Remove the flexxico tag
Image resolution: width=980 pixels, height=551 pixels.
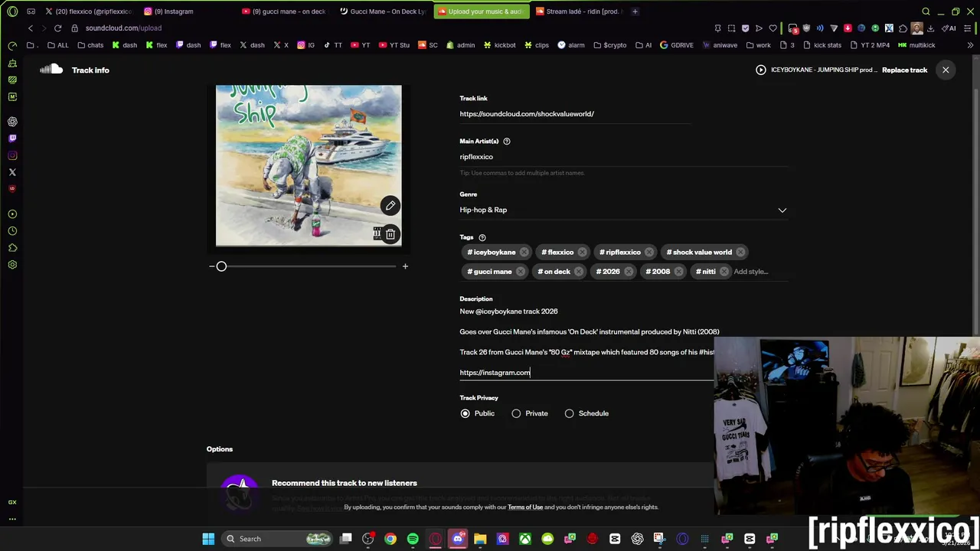click(582, 252)
